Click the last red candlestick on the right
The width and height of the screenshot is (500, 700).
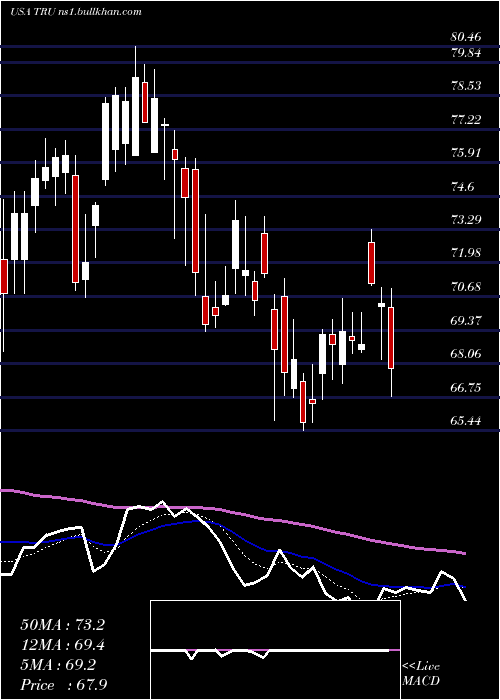(x=392, y=338)
